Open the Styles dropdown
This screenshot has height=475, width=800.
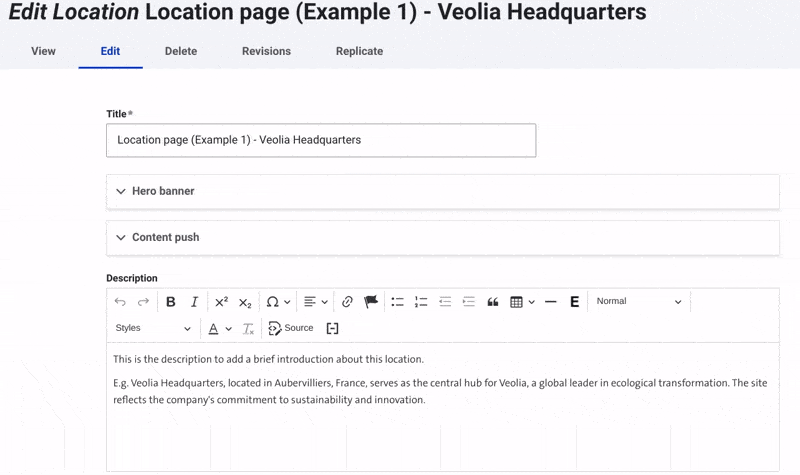coord(152,328)
